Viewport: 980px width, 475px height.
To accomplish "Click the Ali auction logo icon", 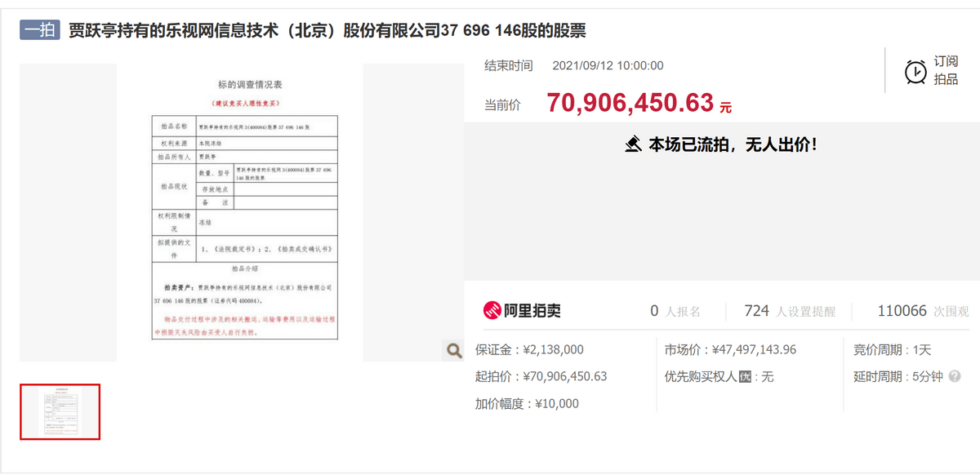I will 492,310.
